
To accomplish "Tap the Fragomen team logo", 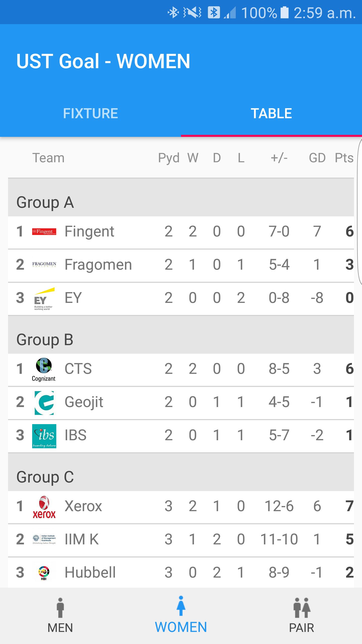I will click(44, 264).
